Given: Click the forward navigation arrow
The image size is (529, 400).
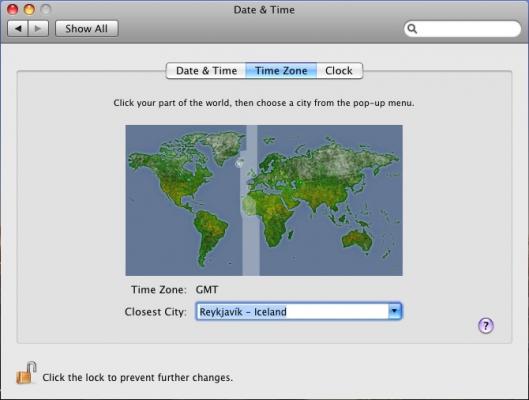Looking at the screenshot, I should click(x=38, y=29).
